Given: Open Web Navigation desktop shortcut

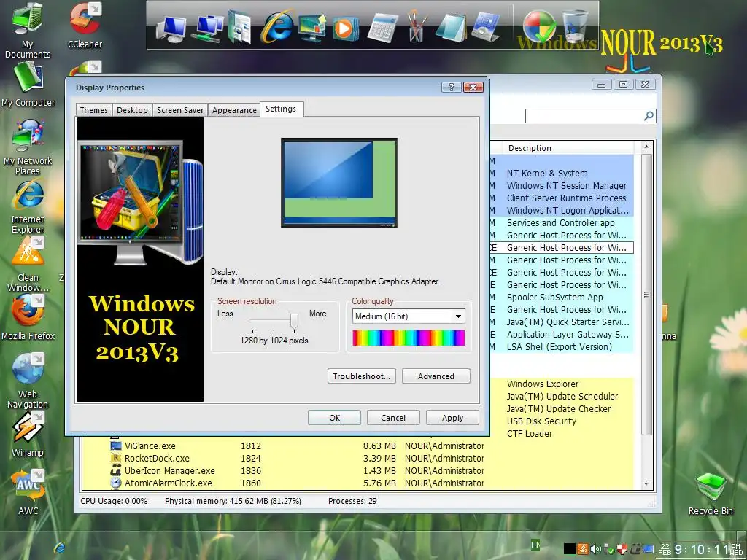Looking at the screenshot, I should tap(28, 381).
